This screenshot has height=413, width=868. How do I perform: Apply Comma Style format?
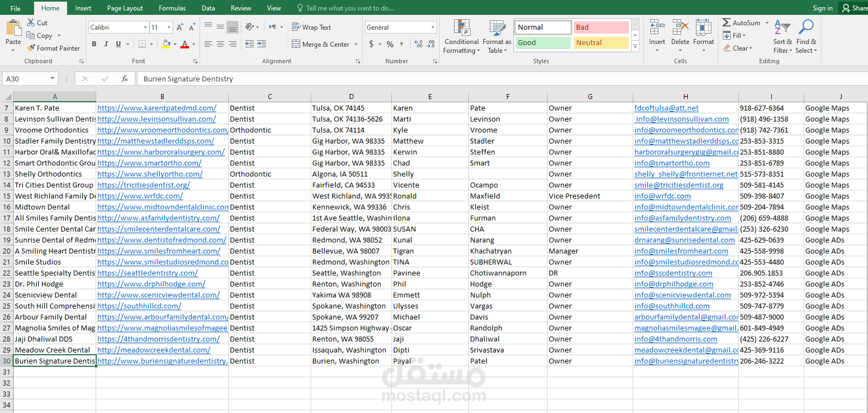tap(402, 43)
